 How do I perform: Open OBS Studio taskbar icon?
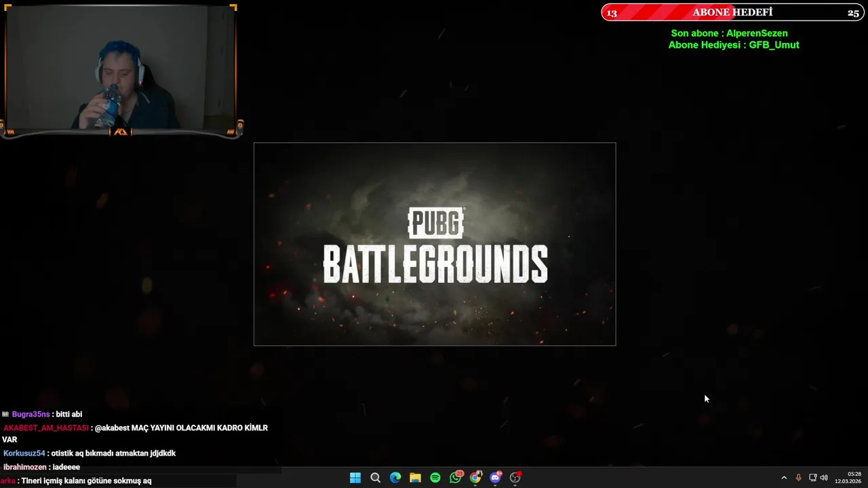[x=515, y=478]
